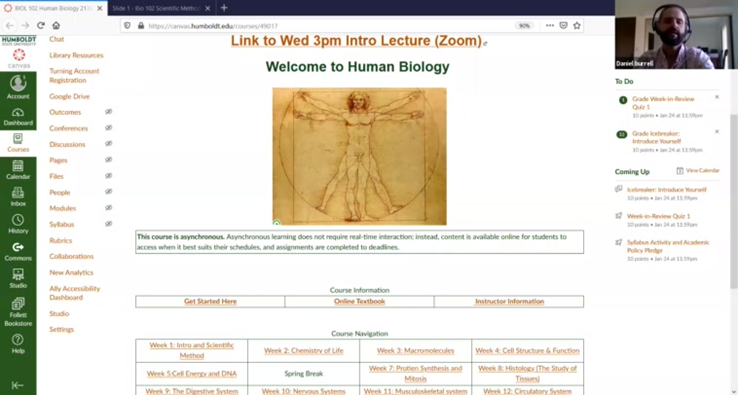738x395 pixels.
Task: Open Week 8: Histology link
Action: 527,373
